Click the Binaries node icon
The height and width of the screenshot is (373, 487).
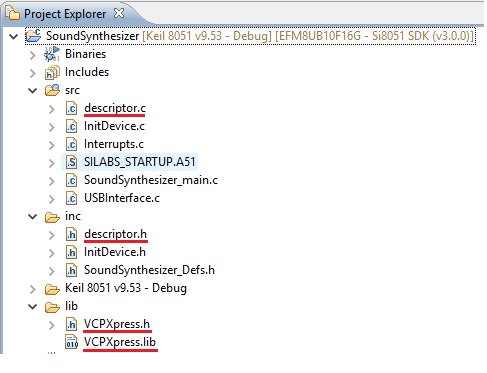point(52,54)
